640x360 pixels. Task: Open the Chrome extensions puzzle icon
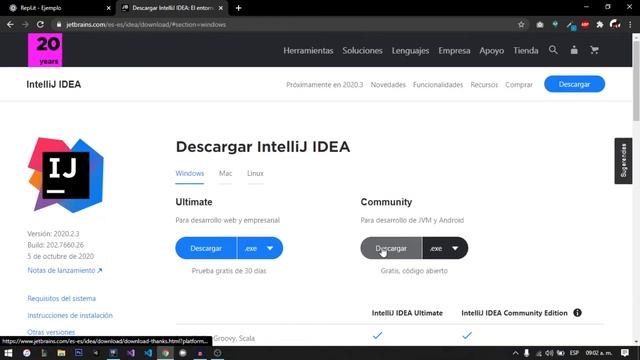600,24
